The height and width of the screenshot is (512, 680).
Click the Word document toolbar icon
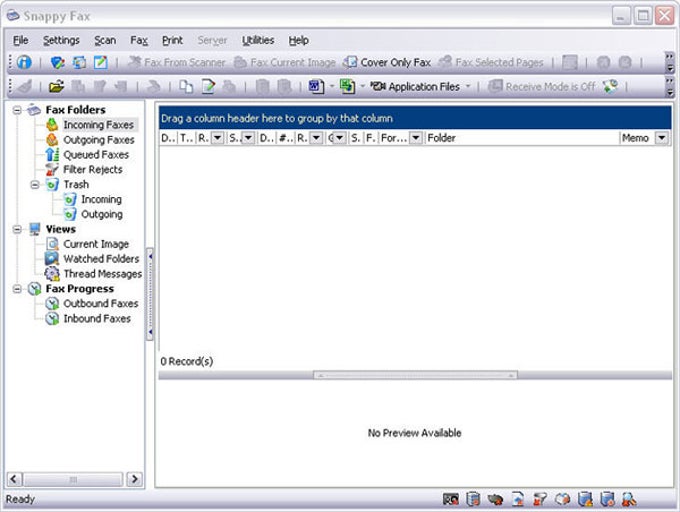(316, 86)
